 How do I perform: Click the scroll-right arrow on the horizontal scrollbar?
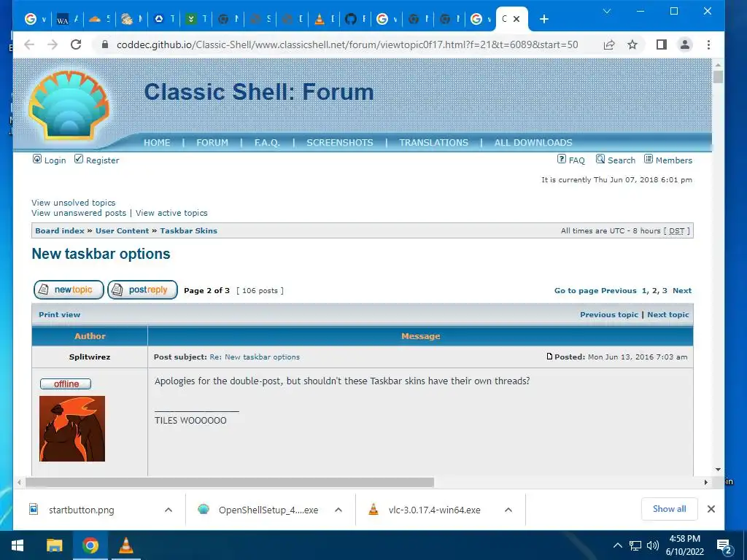[706, 483]
